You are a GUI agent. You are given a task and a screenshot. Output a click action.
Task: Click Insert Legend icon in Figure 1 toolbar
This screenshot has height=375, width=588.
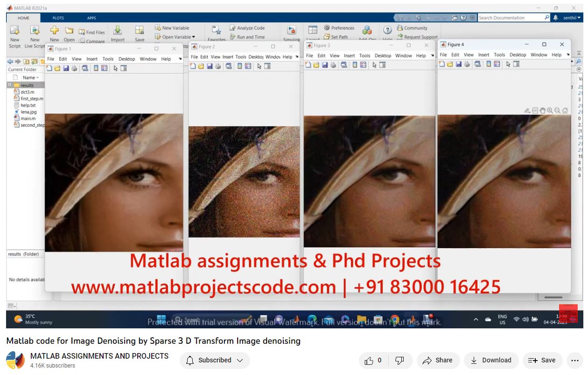[104, 68]
